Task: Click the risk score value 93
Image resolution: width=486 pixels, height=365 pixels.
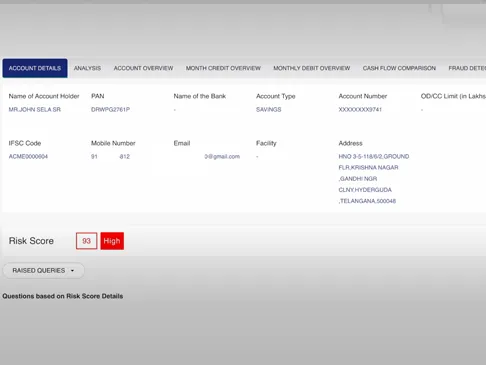Action: (x=86, y=241)
